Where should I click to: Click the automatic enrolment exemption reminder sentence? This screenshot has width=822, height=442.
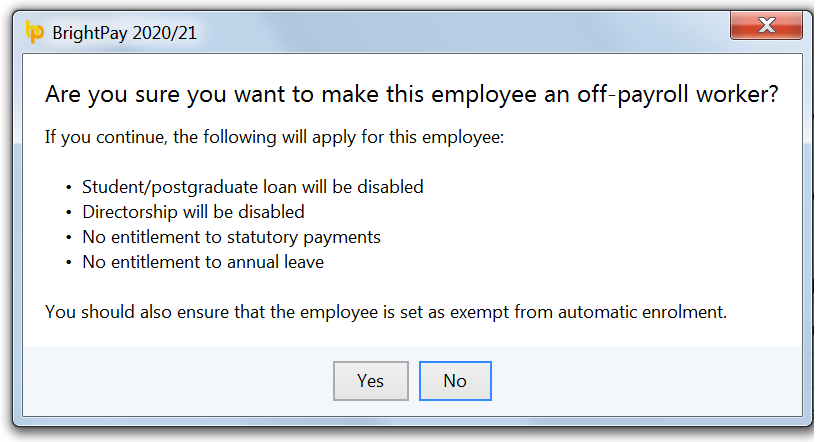pyautogui.click(x=385, y=312)
